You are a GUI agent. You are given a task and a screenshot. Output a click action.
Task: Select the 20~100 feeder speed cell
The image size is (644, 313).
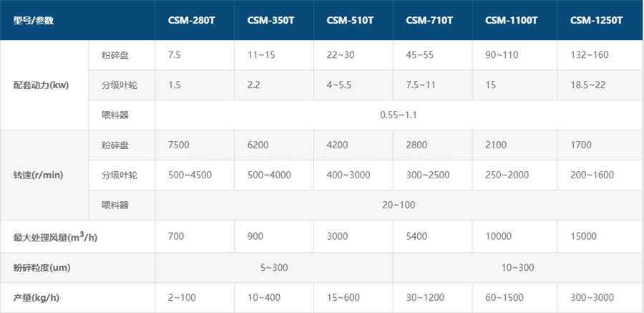399,206
